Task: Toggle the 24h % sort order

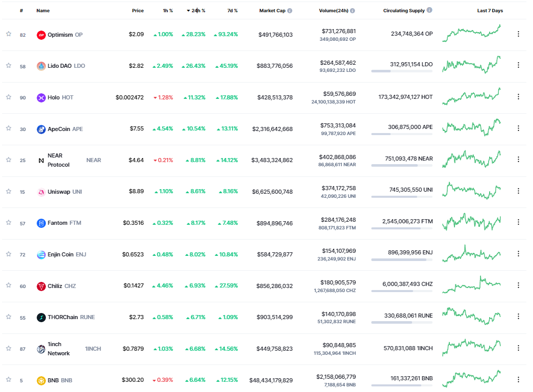Action: (196, 11)
